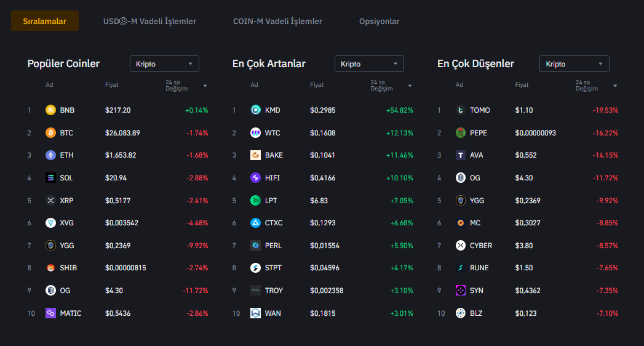Click the PEPE frog icon
The image size is (644, 346).
pyautogui.click(x=461, y=132)
